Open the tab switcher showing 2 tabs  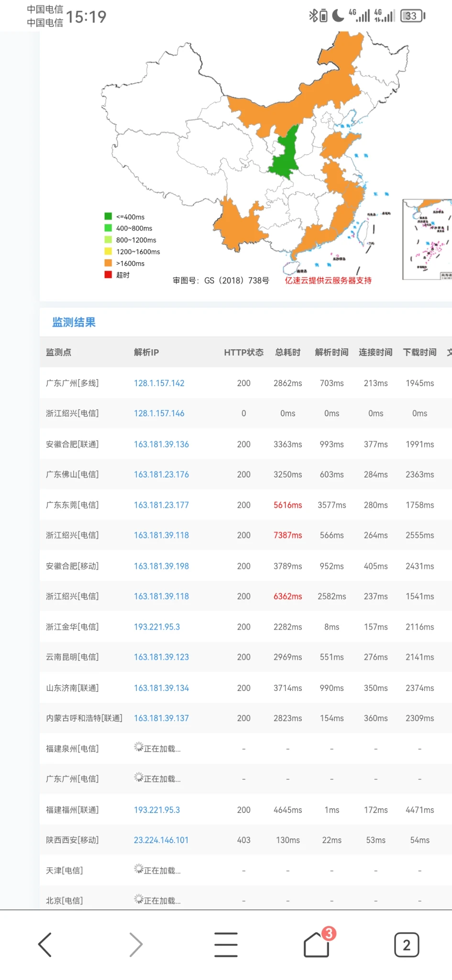[x=407, y=945]
